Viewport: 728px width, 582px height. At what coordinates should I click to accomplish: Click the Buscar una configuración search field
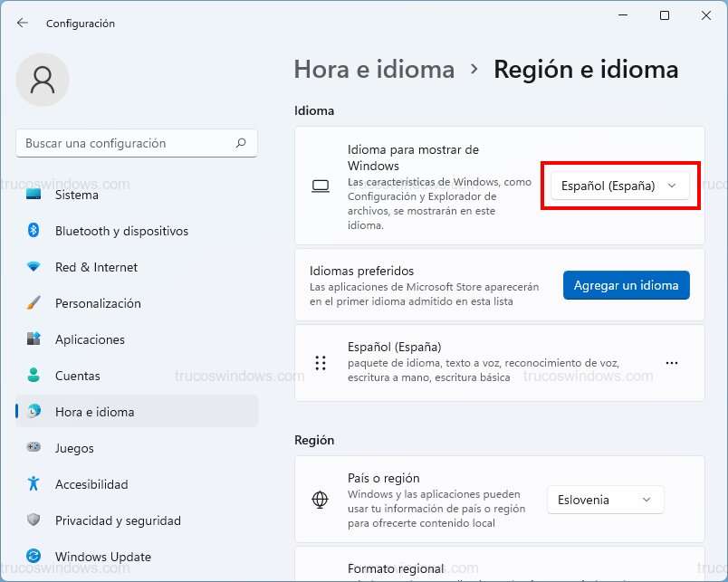tap(127, 143)
